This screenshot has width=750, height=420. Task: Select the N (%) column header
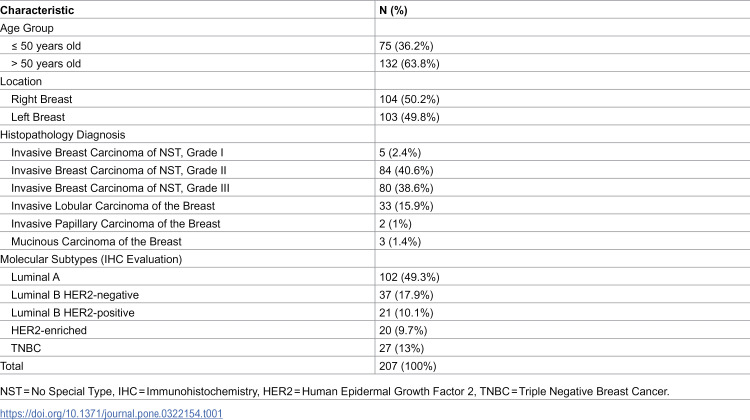(393, 10)
